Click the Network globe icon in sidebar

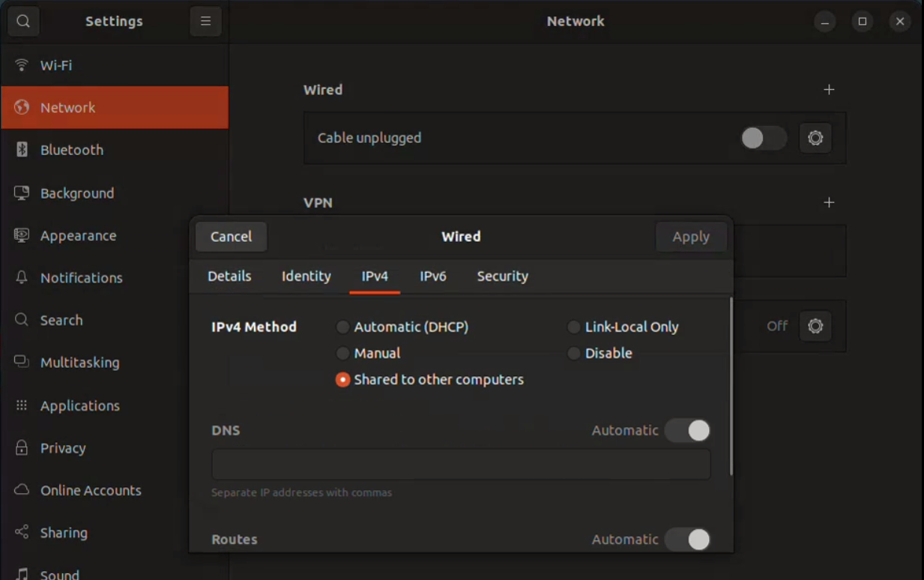pos(22,107)
